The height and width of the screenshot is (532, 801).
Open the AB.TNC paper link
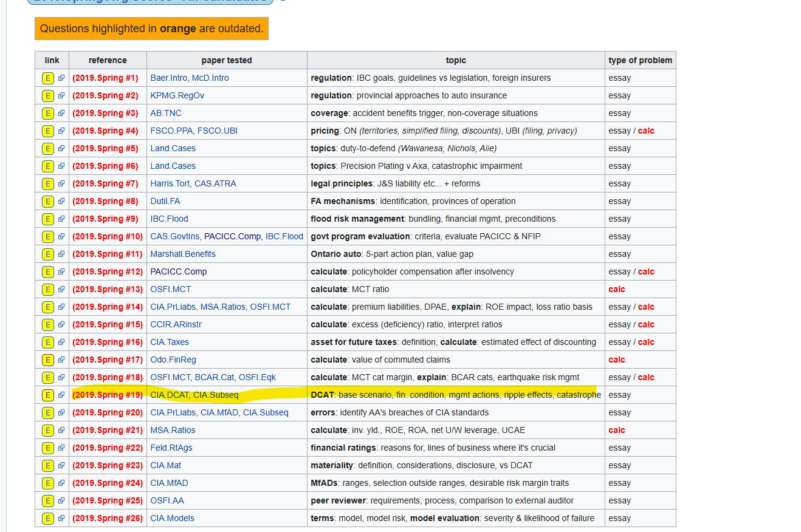[166, 113]
